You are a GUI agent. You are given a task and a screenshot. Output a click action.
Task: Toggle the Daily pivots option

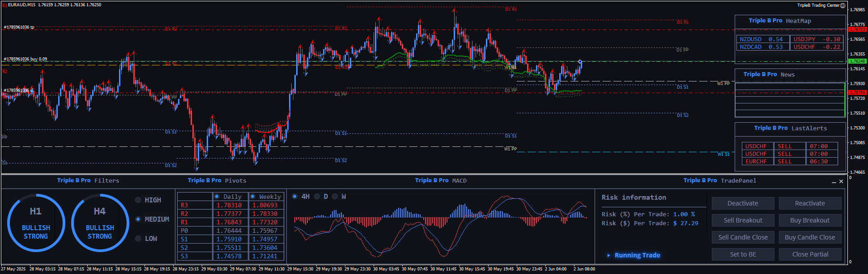217,197
